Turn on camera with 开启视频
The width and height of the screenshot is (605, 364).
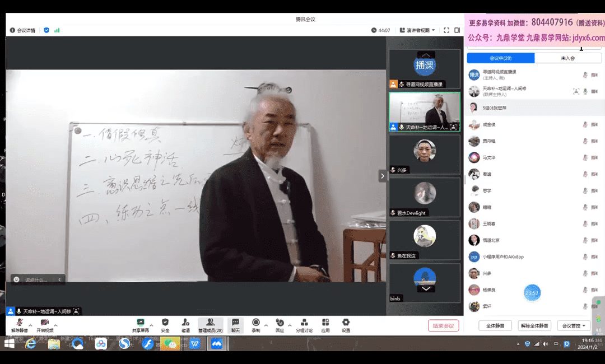[x=45, y=325]
